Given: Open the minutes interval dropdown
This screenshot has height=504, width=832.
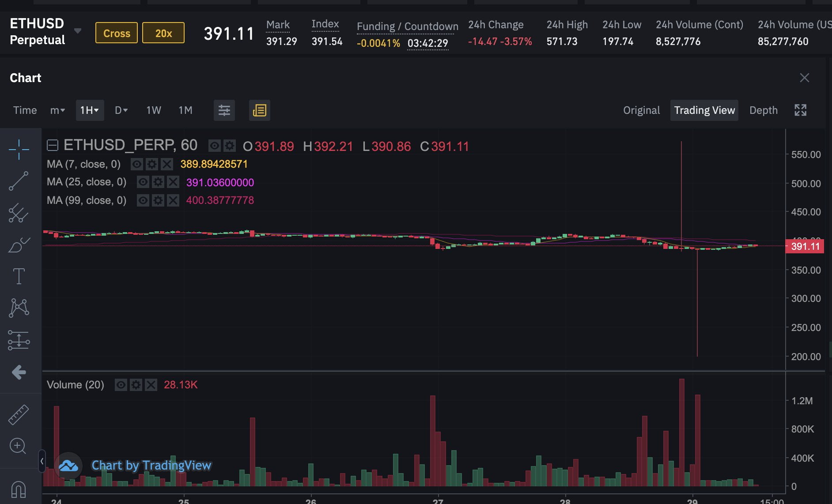Looking at the screenshot, I should pos(57,110).
